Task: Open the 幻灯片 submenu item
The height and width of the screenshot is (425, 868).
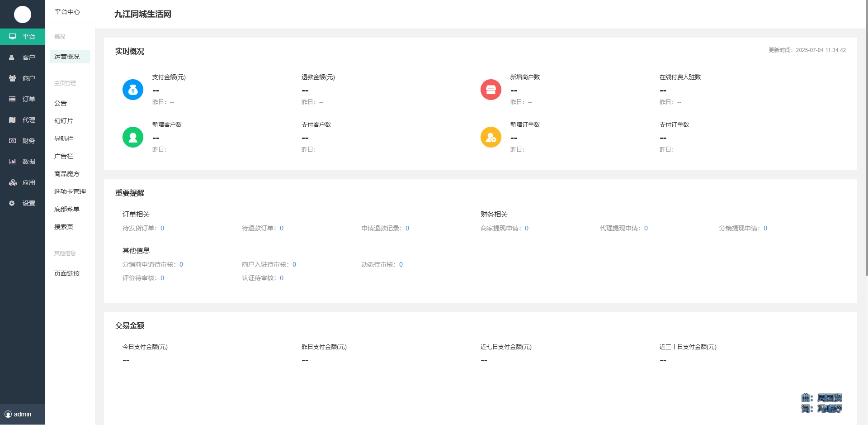Action: [x=64, y=121]
